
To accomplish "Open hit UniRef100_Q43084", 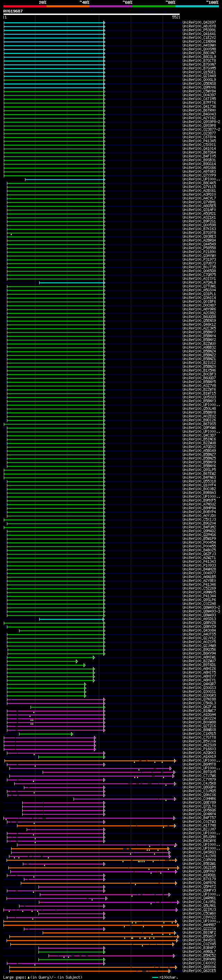I will pos(199,630).
